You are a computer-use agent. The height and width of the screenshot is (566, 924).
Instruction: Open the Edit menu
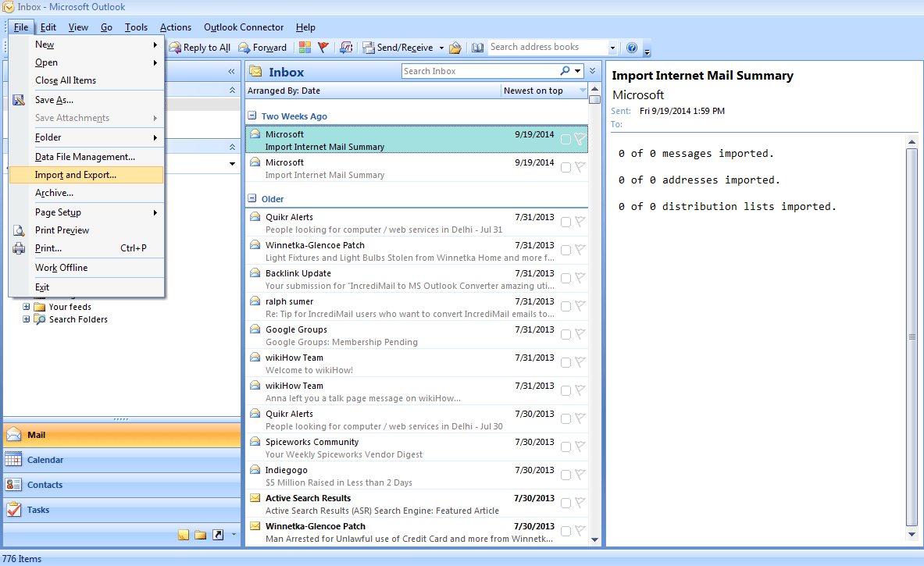48,27
